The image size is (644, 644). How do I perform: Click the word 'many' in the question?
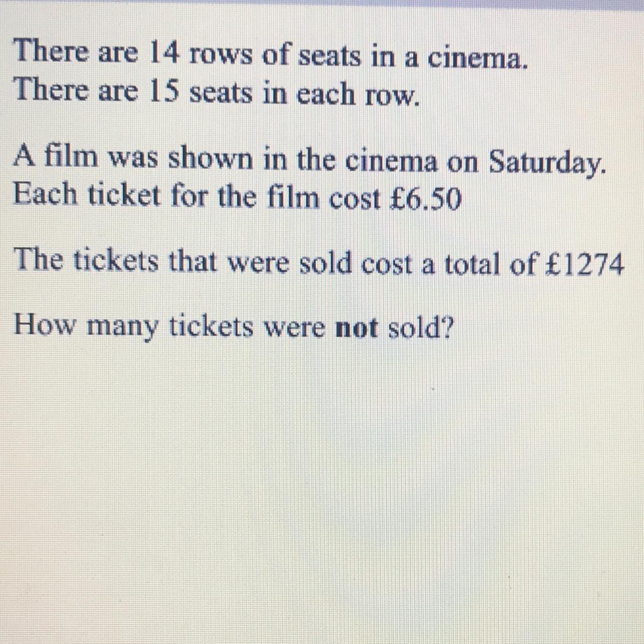point(123,329)
